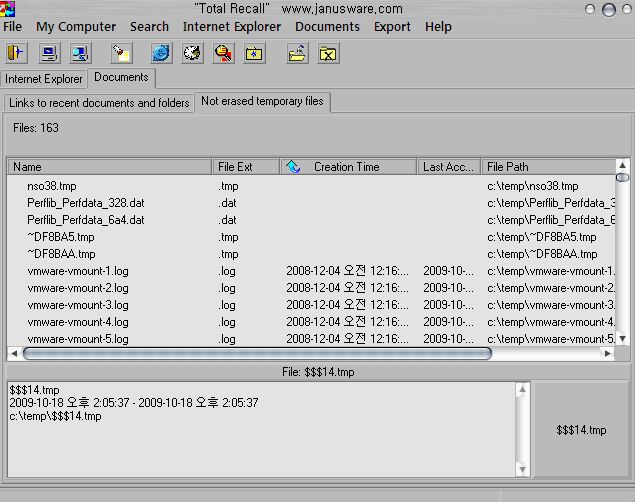Sort by the Name column header

pos(109,167)
